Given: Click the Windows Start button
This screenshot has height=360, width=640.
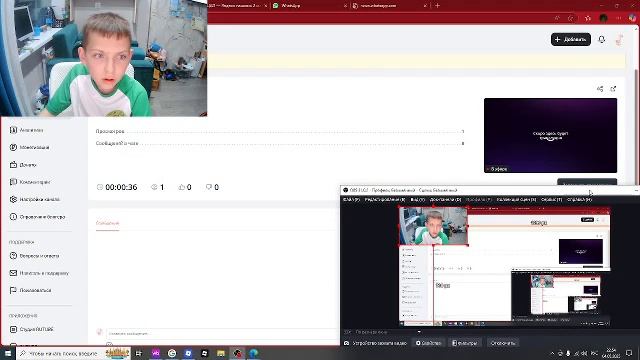Looking at the screenshot, I should [8, 353].
